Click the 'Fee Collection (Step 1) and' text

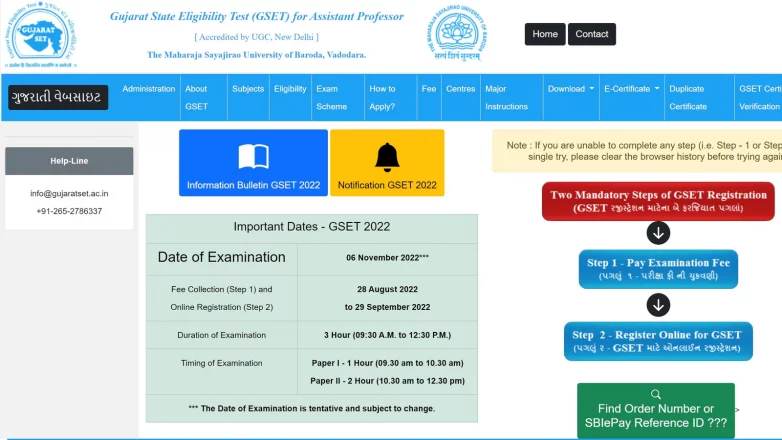pyautogui.click(x=221, y=289)
